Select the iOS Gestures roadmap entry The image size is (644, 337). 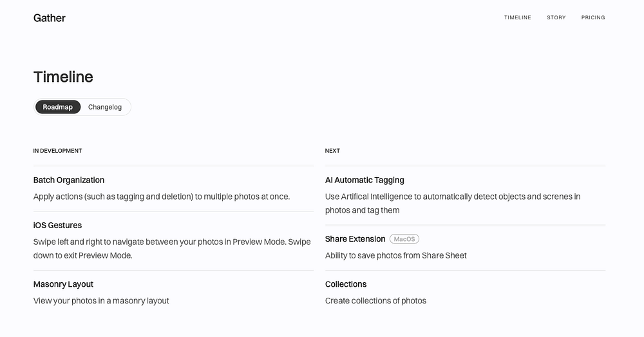click(57, 226)
